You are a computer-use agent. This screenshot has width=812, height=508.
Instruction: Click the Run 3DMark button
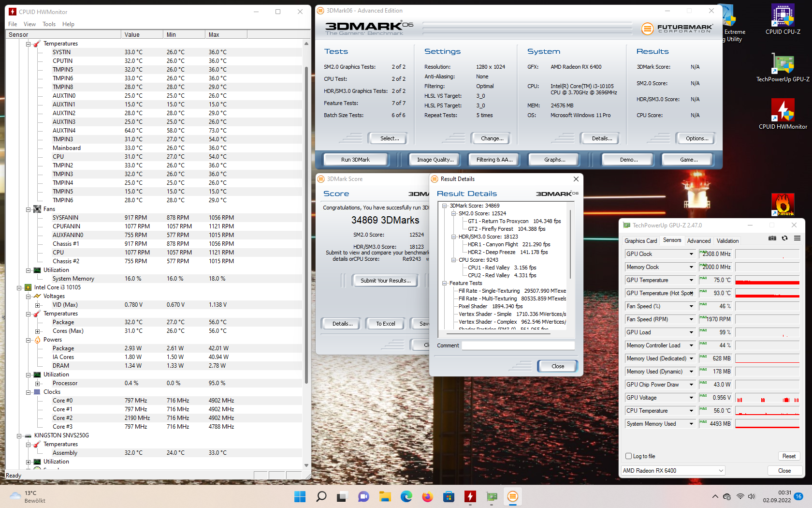point(355,160)
